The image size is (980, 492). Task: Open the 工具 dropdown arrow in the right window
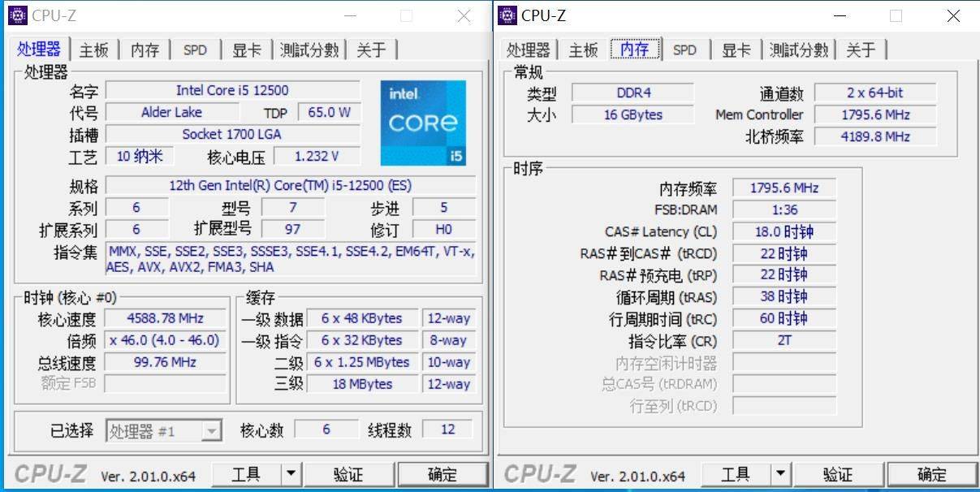[780, 473]
